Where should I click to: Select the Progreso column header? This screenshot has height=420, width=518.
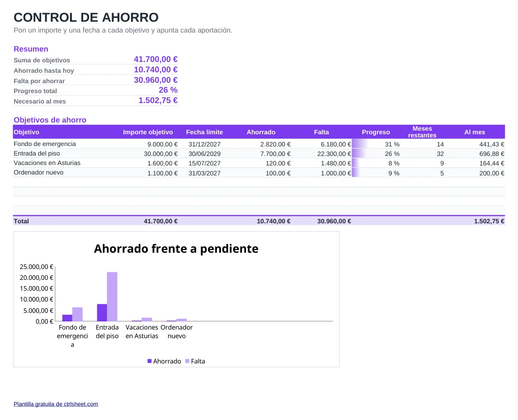tap(376, 132)
